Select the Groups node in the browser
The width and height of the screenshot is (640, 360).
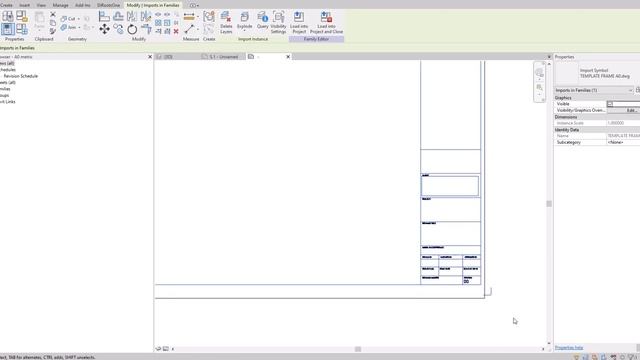(x=4, y=96)
